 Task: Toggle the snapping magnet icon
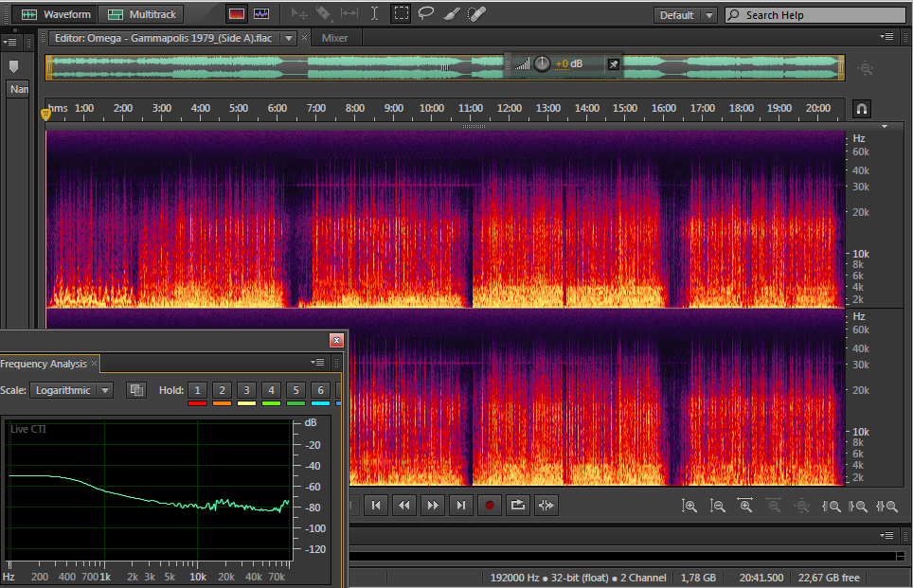[x=862, y=109]
